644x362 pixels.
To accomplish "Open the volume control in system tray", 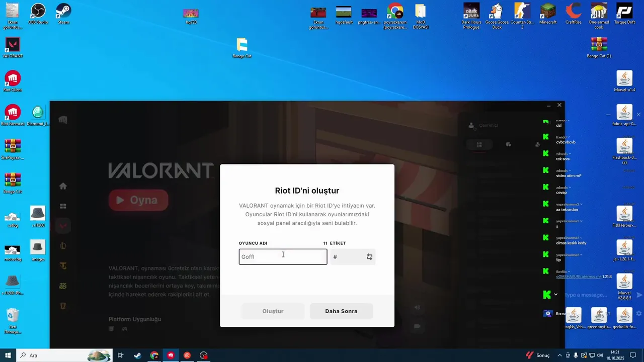I will click(x=600, y=355).
